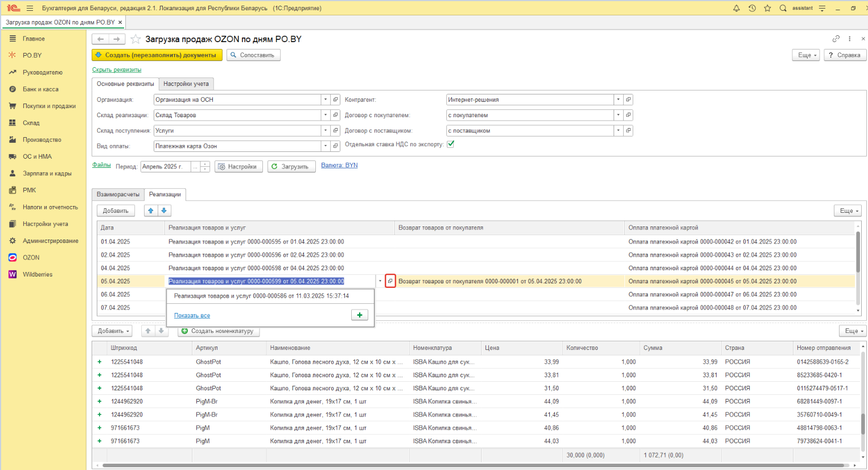
Task: Click the 1C logo icon
Action: (13, 8)
